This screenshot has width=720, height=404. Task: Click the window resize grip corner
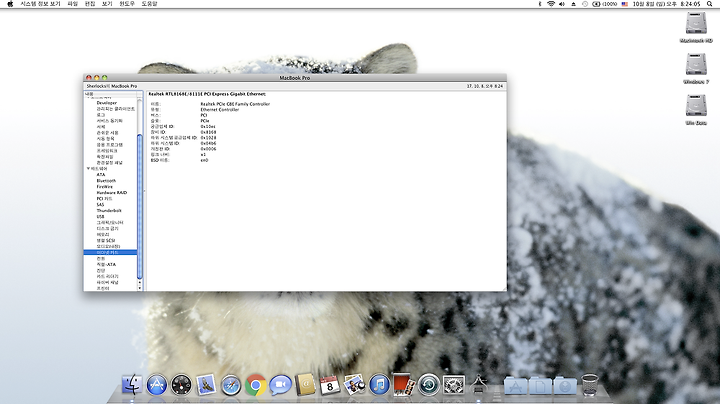click(x=504, y=288)
